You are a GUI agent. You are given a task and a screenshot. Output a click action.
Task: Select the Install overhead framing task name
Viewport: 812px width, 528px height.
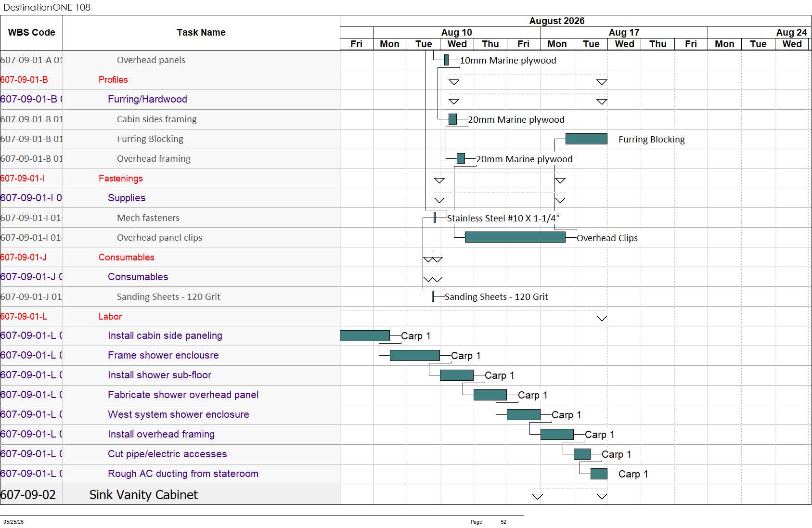click(161, 434)
